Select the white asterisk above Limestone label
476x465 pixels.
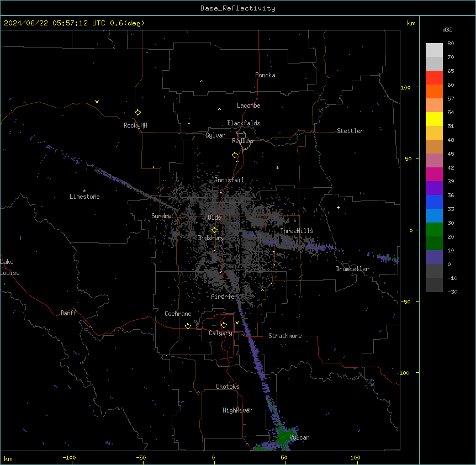84,191
